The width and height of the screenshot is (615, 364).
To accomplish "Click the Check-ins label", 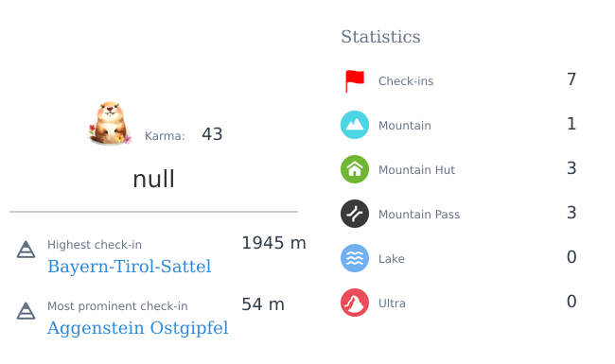I will click(406, 81).
